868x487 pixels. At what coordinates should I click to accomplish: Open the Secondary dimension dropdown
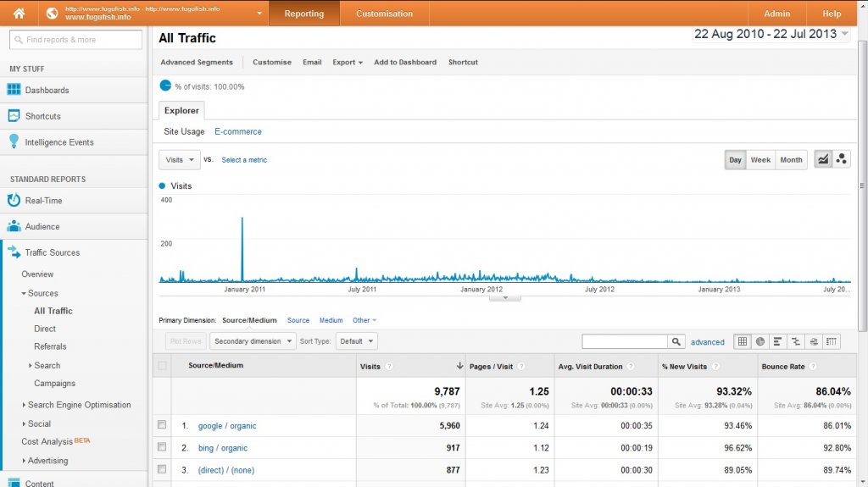(253, 341)
